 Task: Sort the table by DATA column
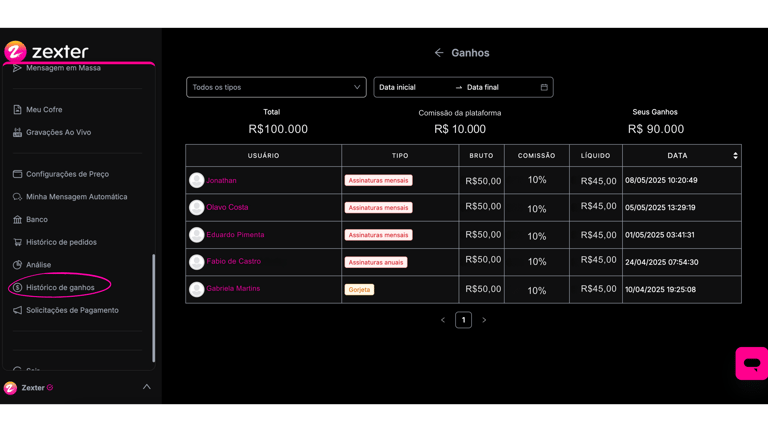coord(735,156)
